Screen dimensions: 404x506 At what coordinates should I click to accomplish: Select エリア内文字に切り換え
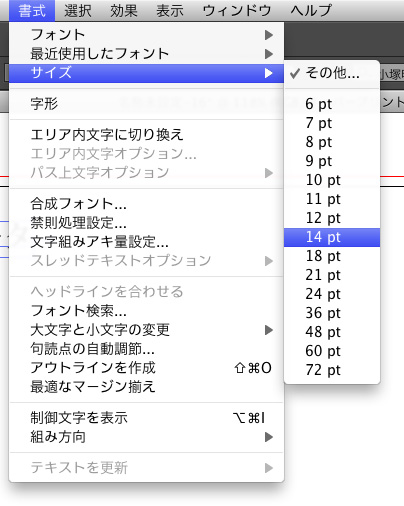click(x=146, y=135)
